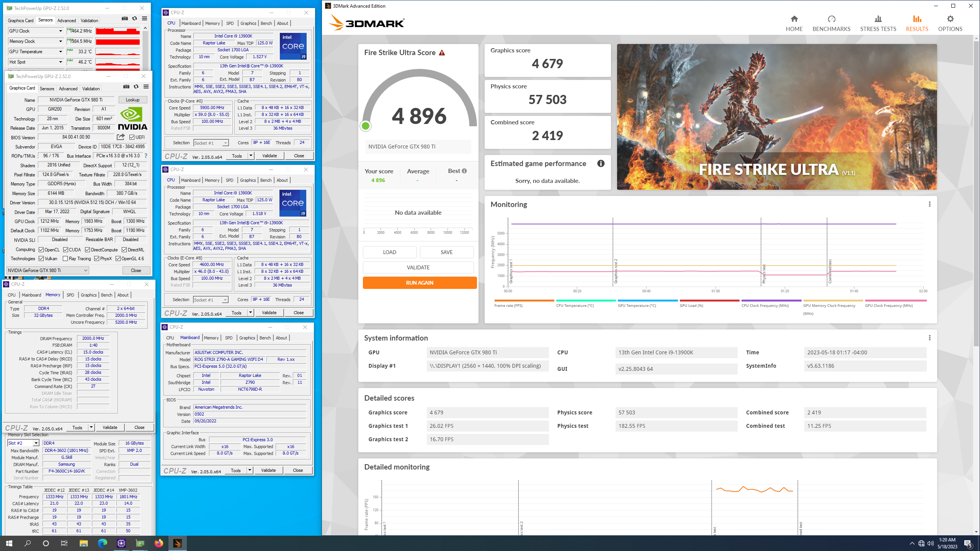This screenshot has height=551, width=980.
Task: Open Tools dropdown arrow in CPU-Z Mainboard window
Action: (250, 470)
